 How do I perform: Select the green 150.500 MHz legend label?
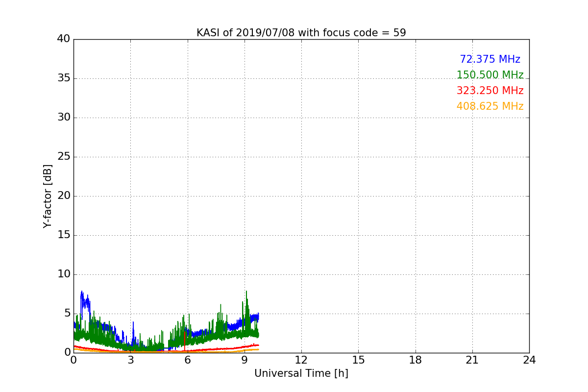[490, 75]
